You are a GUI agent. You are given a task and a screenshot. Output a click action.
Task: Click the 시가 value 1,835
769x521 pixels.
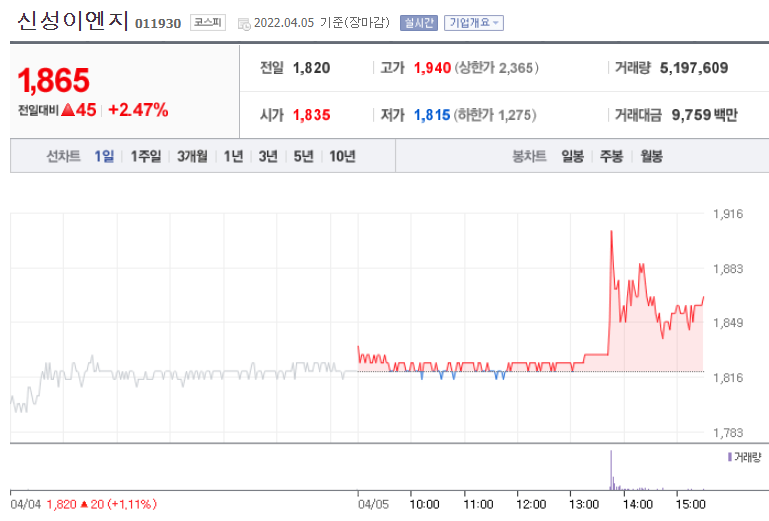(311, 115)
